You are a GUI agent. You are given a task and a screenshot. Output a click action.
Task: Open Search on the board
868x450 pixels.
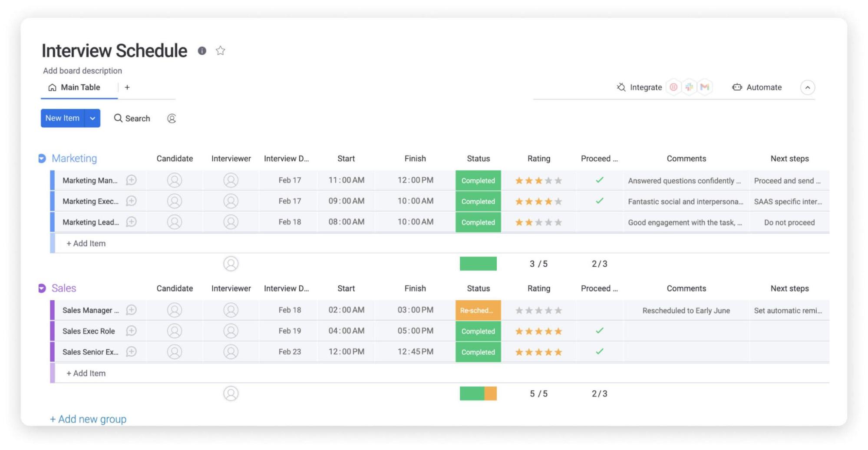tap(132, 118)
